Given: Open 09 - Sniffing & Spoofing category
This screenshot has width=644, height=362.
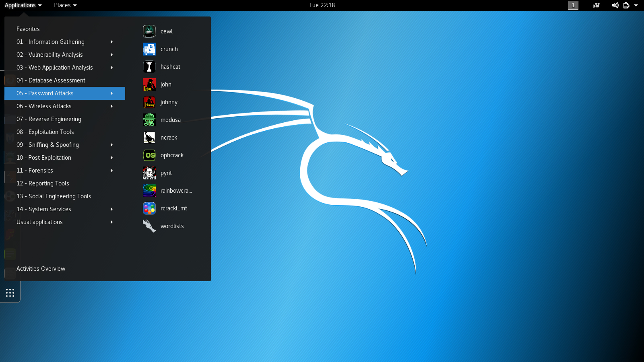Looking at the screenshot, I should click(65, 145).
